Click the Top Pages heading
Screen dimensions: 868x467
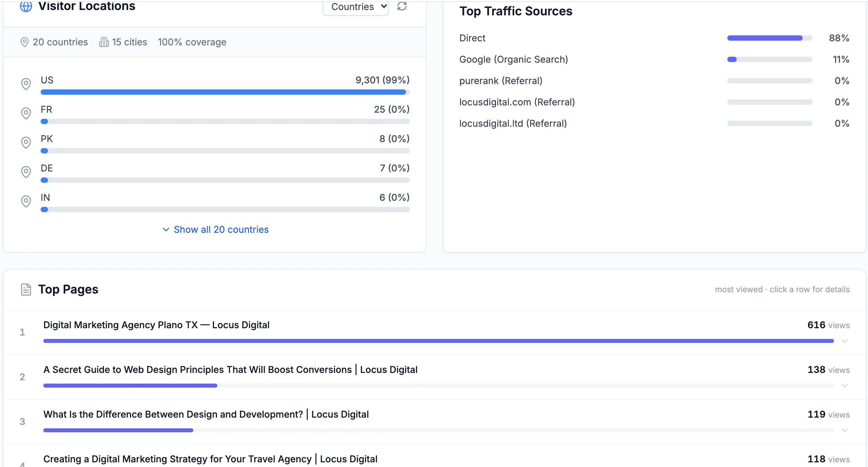click(x=68, y=290)
